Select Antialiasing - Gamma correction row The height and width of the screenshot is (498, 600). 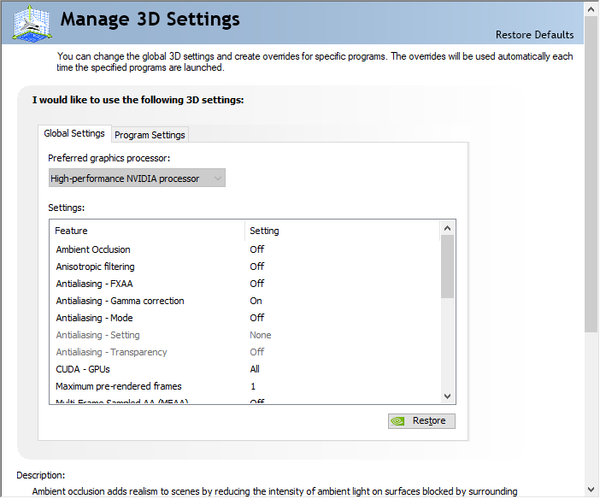tap(245, 301)
